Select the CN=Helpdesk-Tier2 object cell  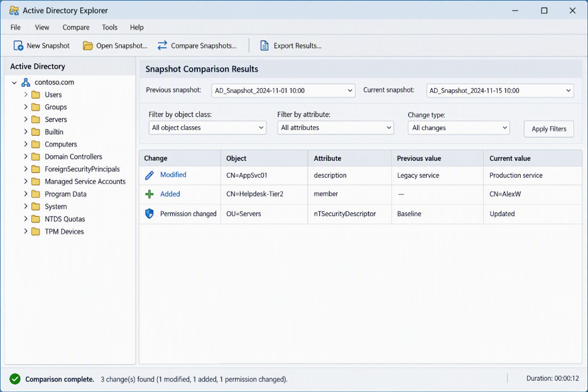click(x=264, y=194)
